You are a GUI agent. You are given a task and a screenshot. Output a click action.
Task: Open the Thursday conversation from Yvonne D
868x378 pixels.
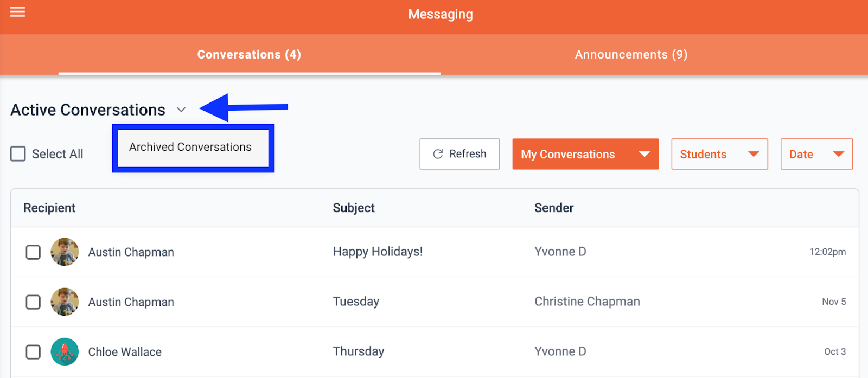point(358,351)
